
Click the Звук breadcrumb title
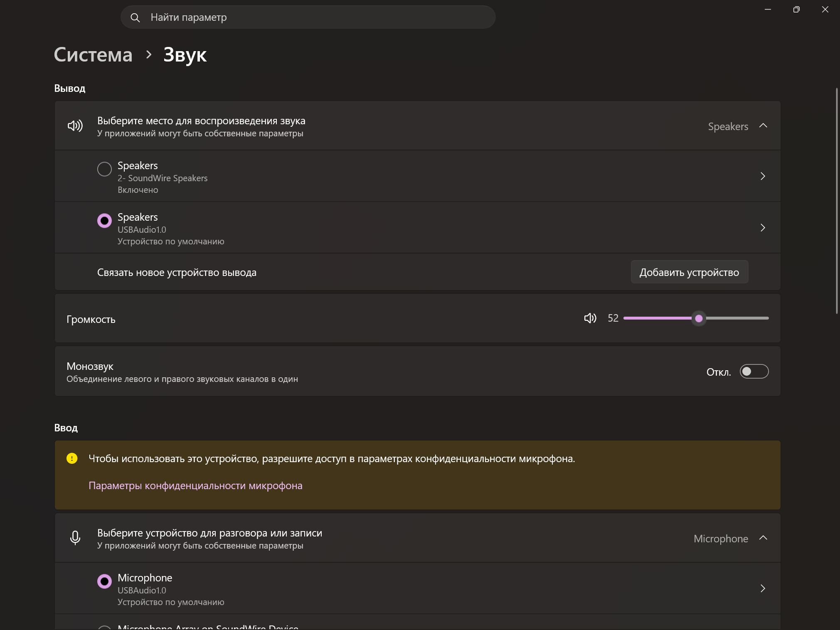point(185,55)
